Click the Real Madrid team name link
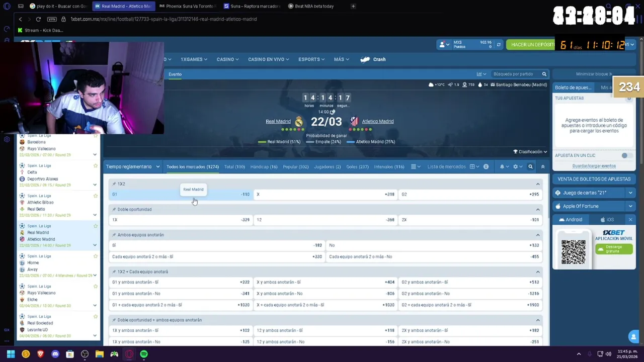 pos(278,121)
